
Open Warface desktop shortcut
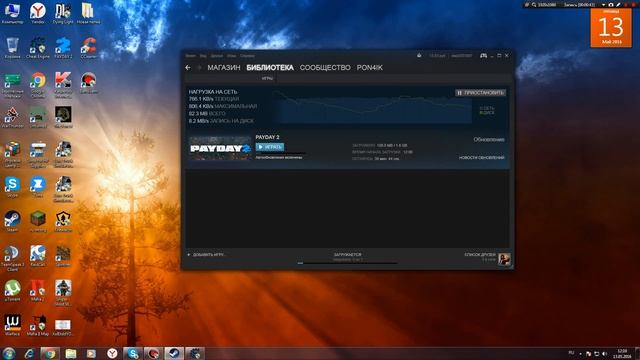[x=12, y=325]
